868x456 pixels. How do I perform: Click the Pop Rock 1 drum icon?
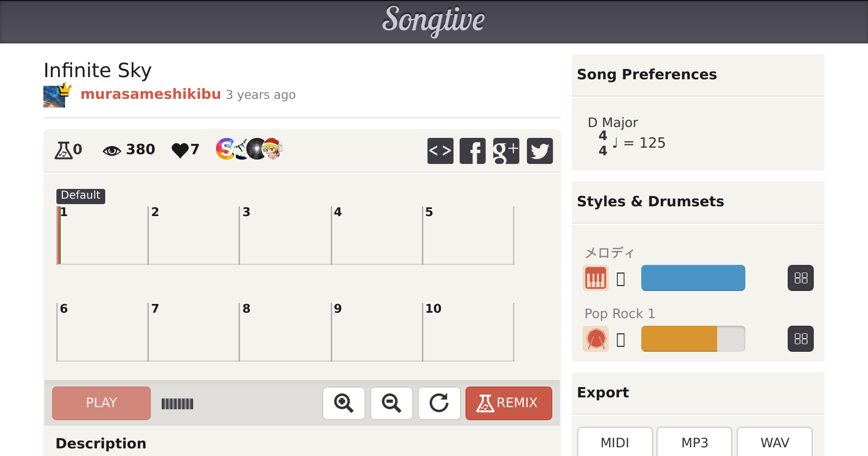(x=595, y=339)
